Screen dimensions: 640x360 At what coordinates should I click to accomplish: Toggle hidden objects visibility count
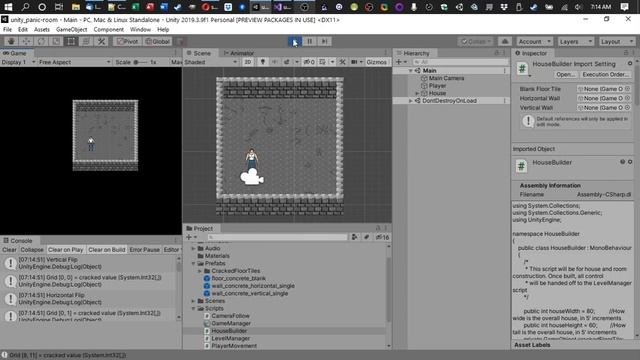point(309,62)
